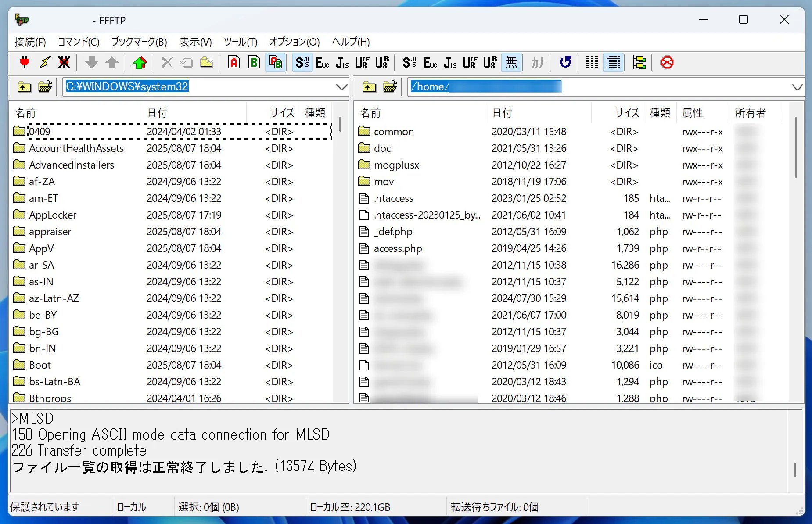Open the オプション(O) menu
812x524 pixels.
(295, 42)
